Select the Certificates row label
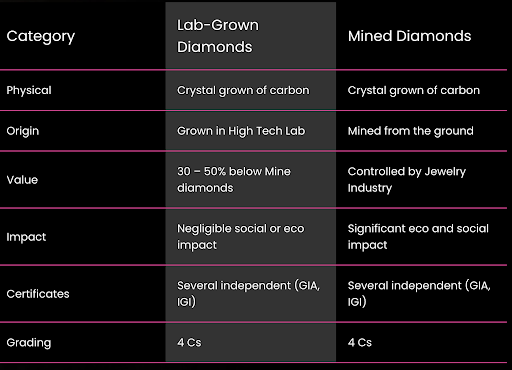The width and height of the screenshot is (512, 370). pyautogui.click(x=38, y=294)
